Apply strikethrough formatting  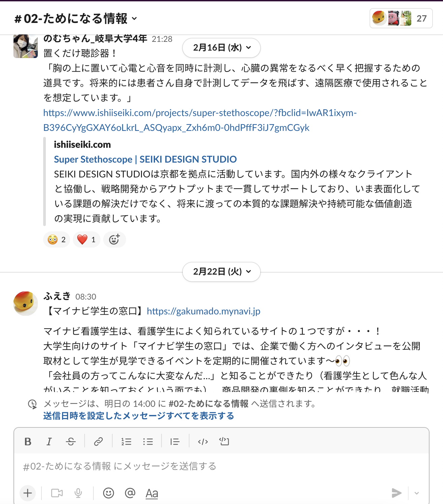point(70,442)
